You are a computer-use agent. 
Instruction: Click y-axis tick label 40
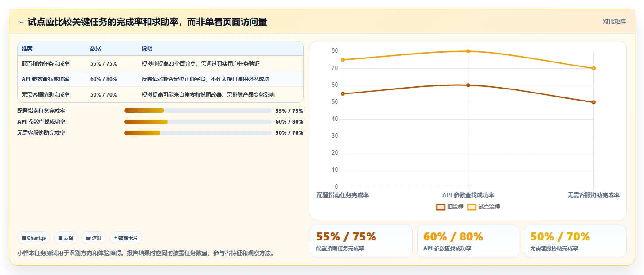click(x=335, y=119)
